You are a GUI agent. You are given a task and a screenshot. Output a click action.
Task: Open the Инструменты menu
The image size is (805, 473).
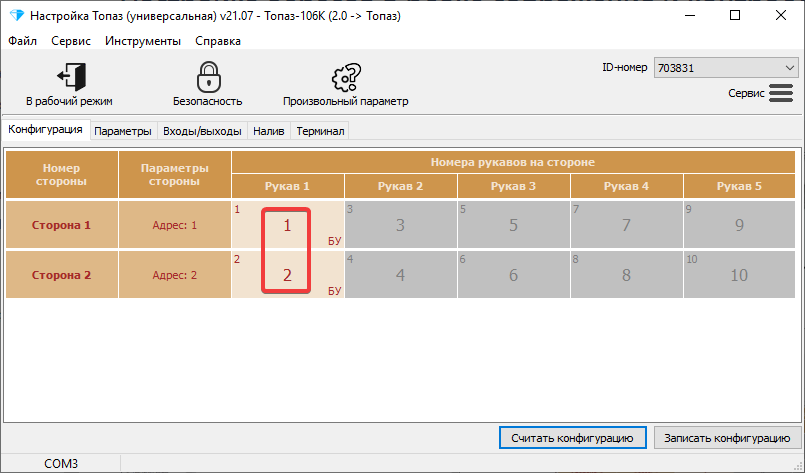[142, 41]
